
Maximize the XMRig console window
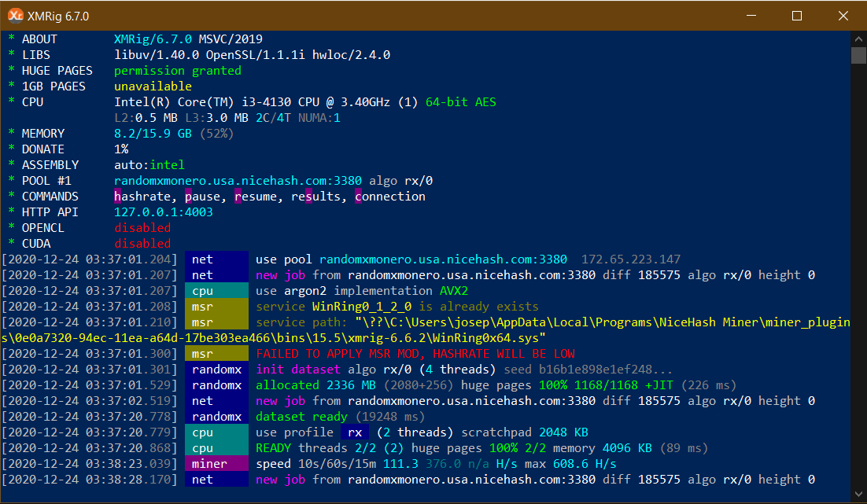coord(797,16)
